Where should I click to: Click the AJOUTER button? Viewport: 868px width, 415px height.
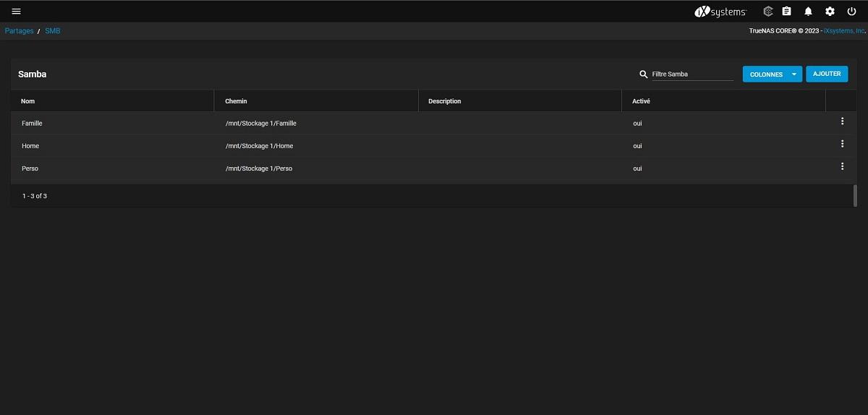tap(827, 74)
